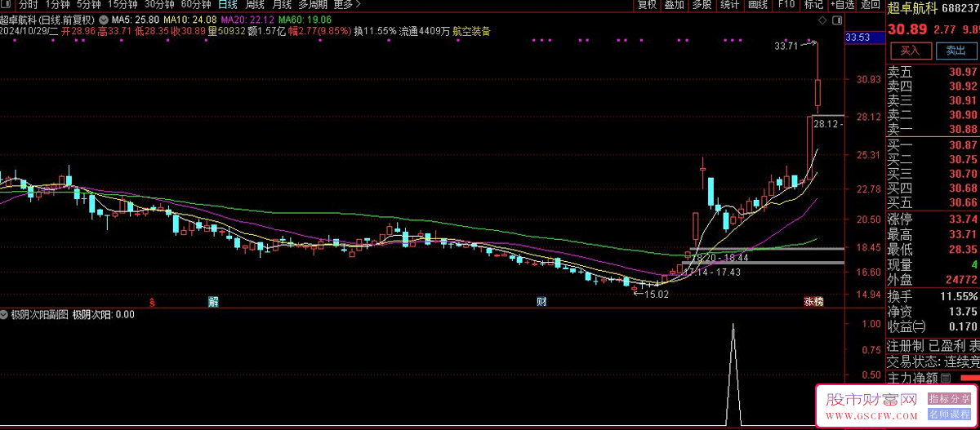The width and height of the screenshot is (980, 430).
Task: Open the 多周期 multi-period view
Action: (x=313, y=5)
